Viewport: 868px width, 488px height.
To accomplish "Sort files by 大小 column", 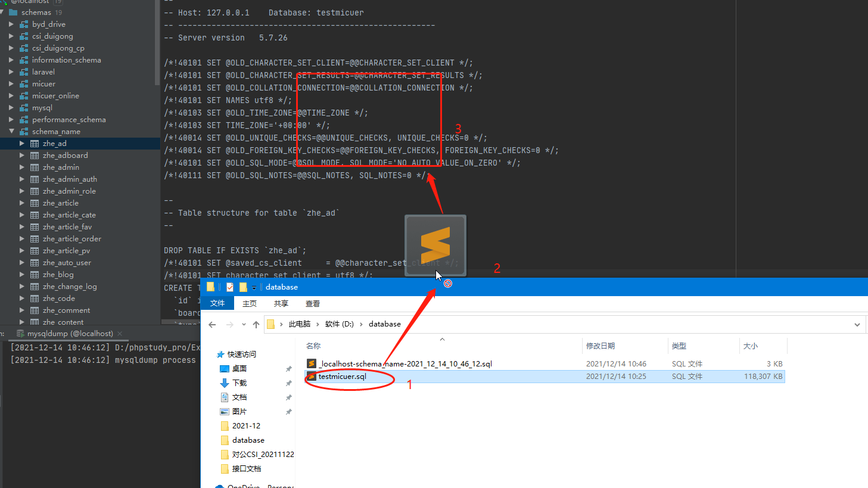I will tap(751, 346).
